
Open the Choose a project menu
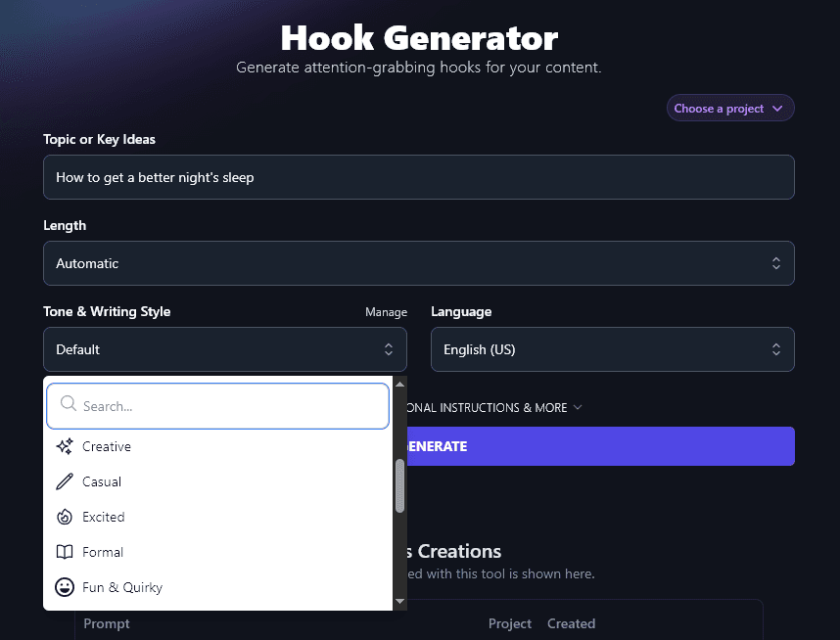pyautogui.click(x=729, y=108)
